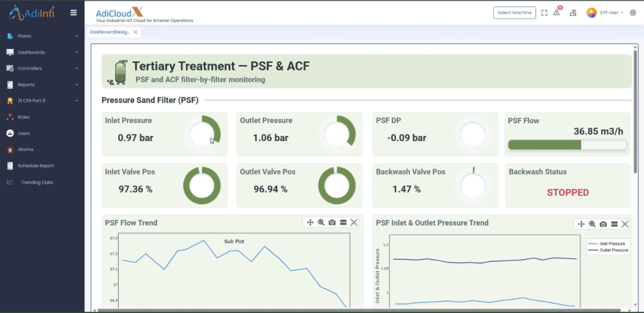This screenshot has width=644, height=313.
Task: Click the Alarms sidebar icon
Action: point(10,150)
